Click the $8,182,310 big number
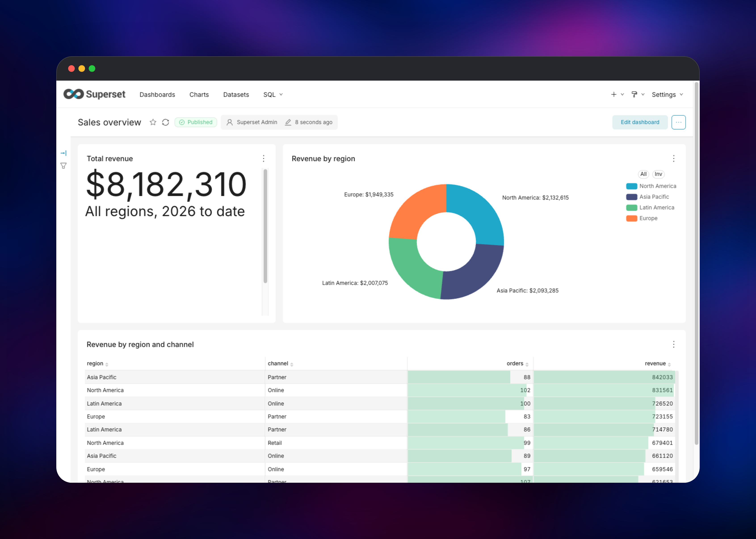 tap(166, 184)
